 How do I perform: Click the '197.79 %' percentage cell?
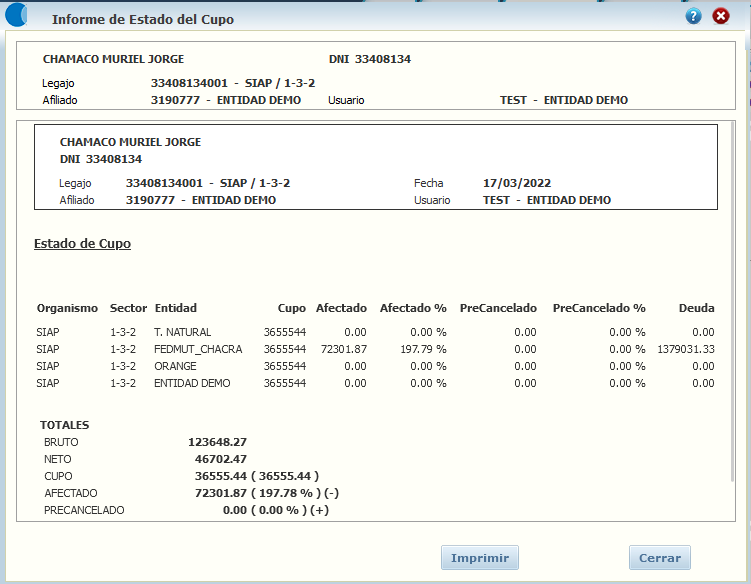click(423, 349)
